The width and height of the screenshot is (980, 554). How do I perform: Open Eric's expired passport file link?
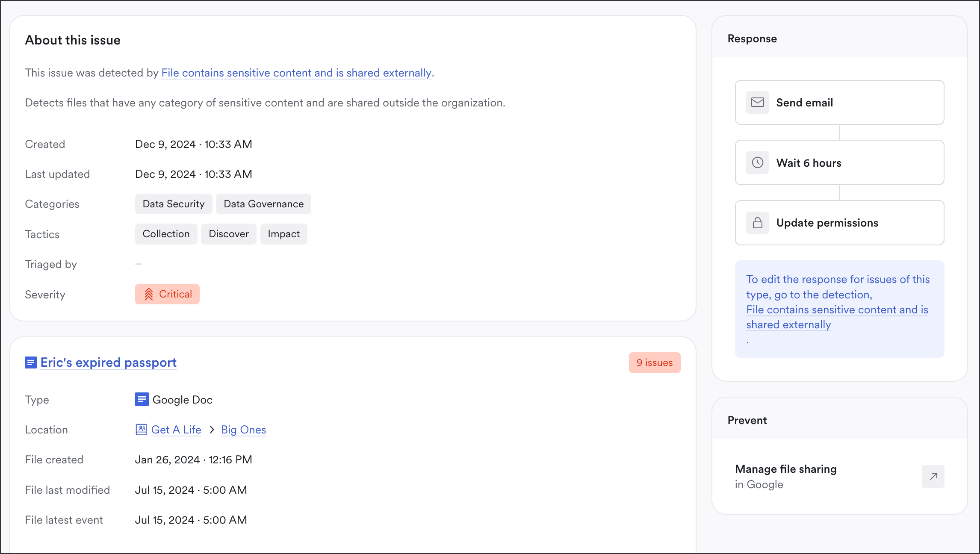[108, 362]
